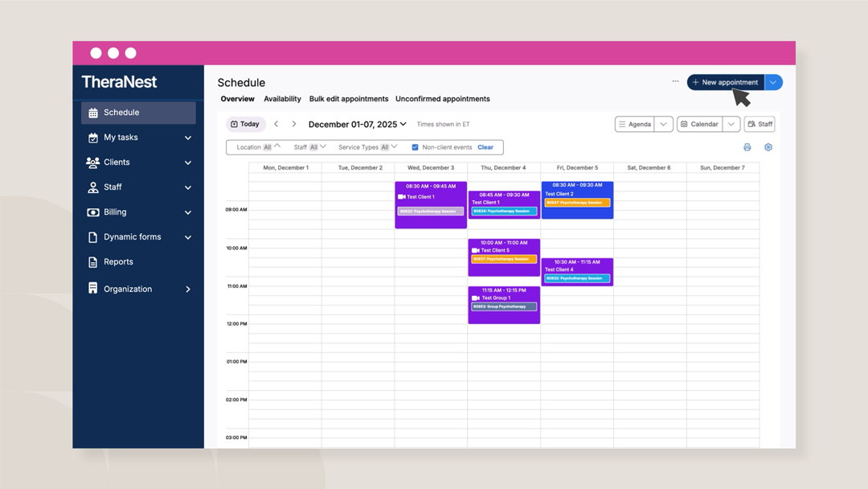Click the Clear filters link
The width and height of the screenshot is (868, 489).
(x=485, y=147)
